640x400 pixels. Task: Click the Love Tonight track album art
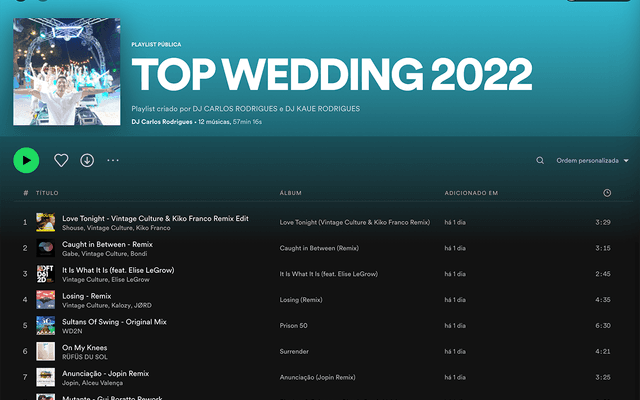click(45, 222)
